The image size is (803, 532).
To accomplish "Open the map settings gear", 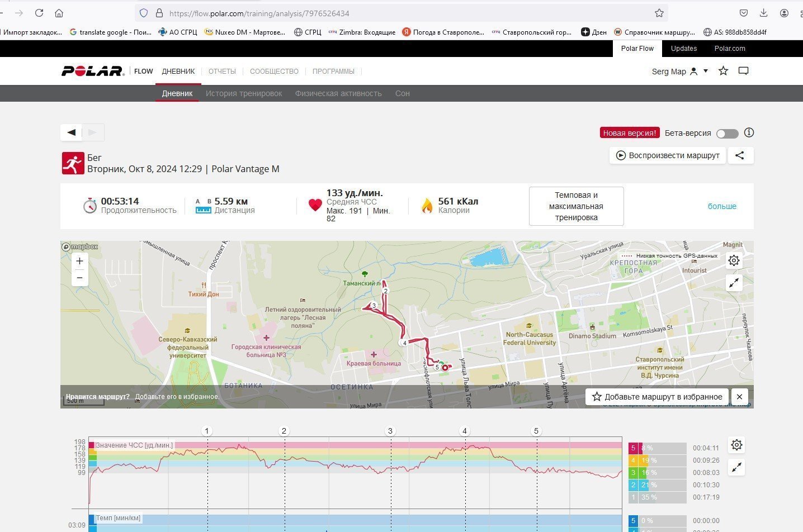I will point(734,260).
